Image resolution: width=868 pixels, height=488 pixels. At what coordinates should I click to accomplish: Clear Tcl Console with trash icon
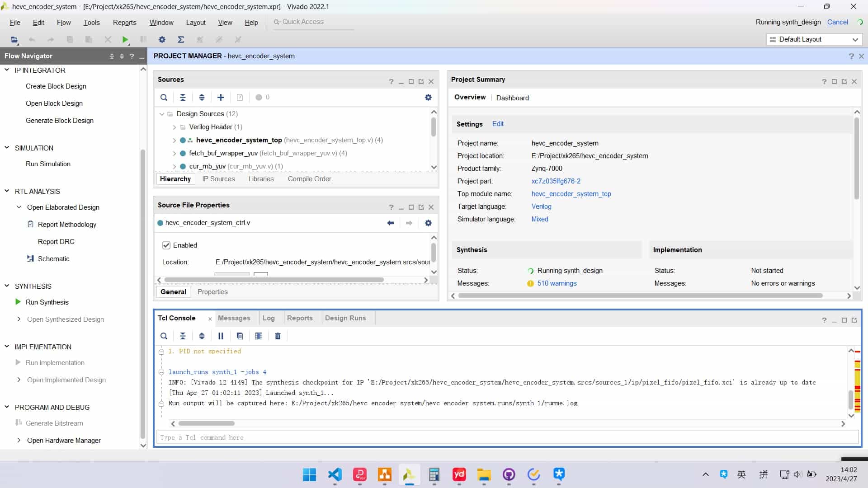point(278,336)
